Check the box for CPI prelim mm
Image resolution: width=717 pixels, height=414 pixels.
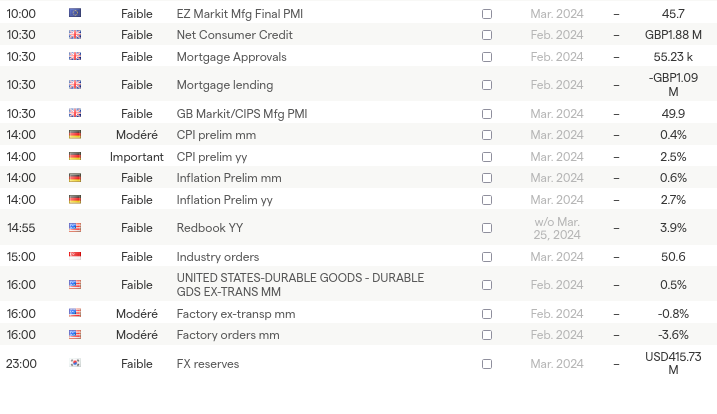pos(487,135)
